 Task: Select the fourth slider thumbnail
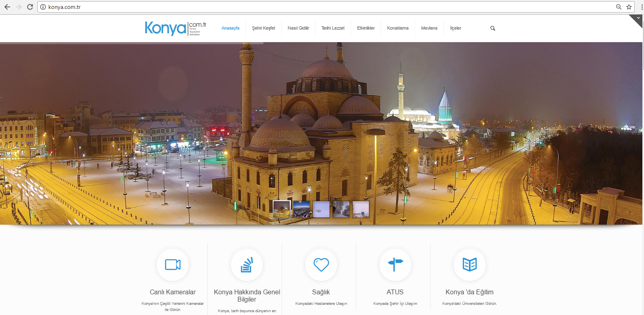pyautogui.click(x=341, y=209)
